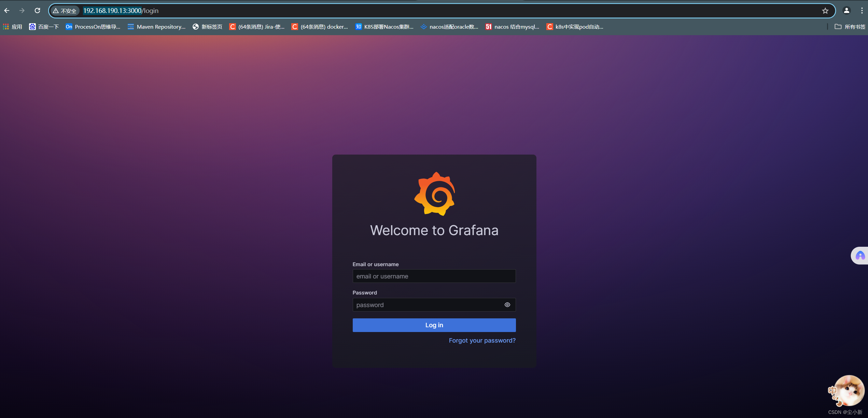Click the cat input-method mascot icon

pos(847,391)
